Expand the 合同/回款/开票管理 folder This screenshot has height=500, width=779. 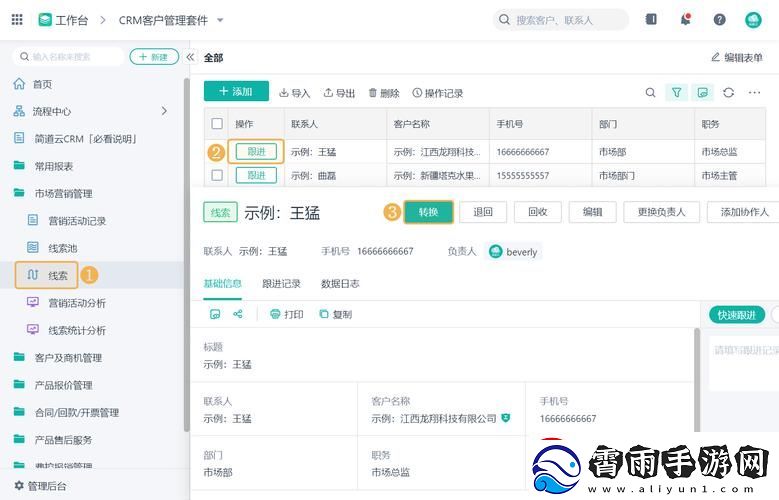77,412
